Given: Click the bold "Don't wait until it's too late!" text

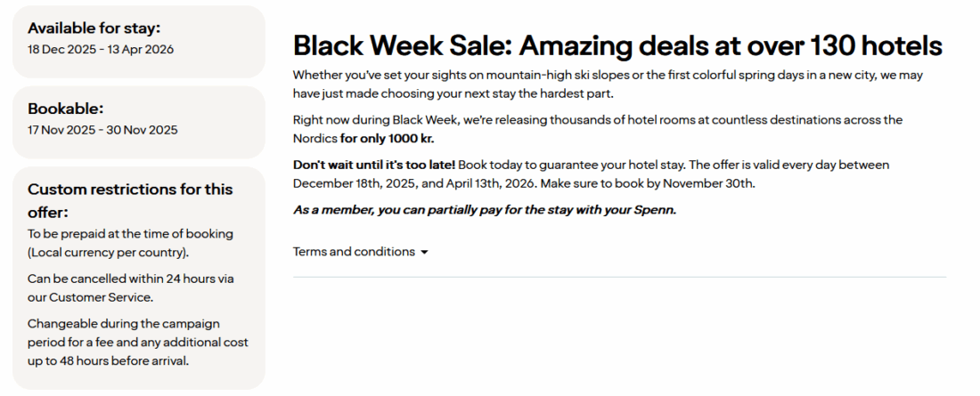Looking at the screenshot, I should 374,166.
